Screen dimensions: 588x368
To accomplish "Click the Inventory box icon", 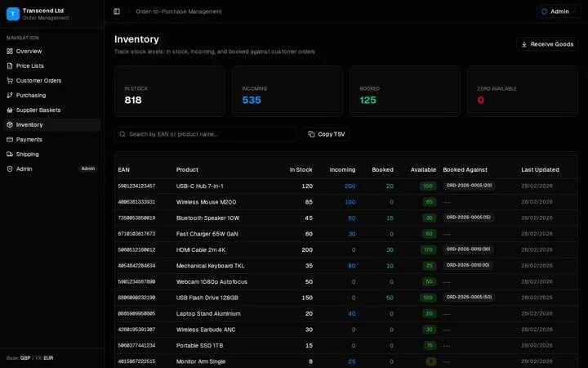I will click(10, 124).
